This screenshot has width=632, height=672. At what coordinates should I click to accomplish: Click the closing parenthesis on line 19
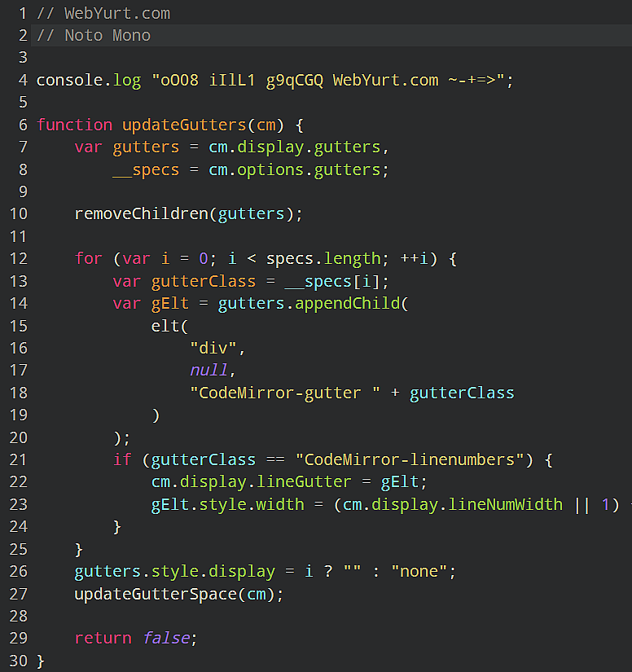(x=156, y=415)
